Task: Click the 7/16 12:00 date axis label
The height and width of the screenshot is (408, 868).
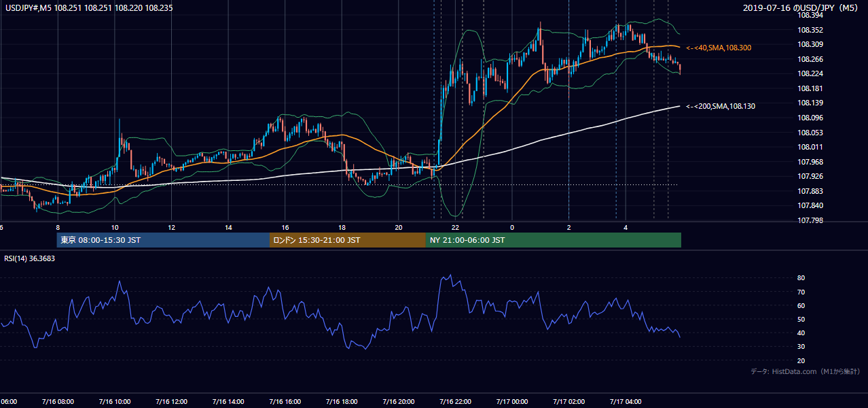Action: point(171,401)
